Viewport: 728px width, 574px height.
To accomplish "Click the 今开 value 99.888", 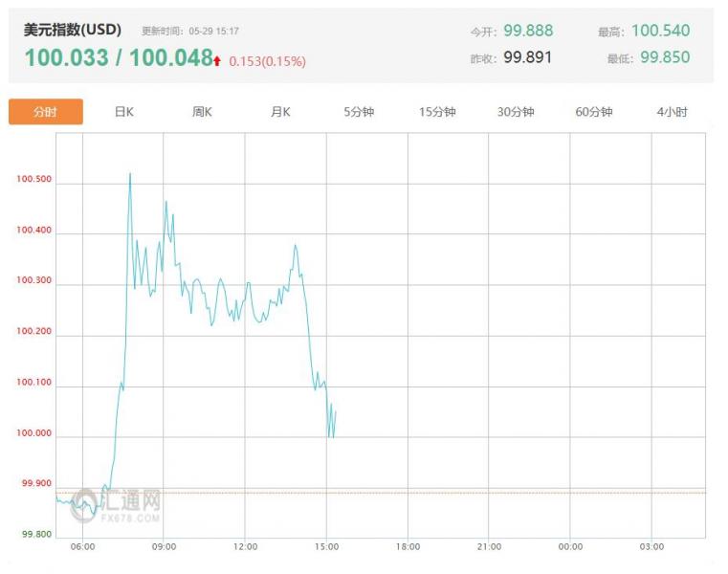I will coord(528,32).
